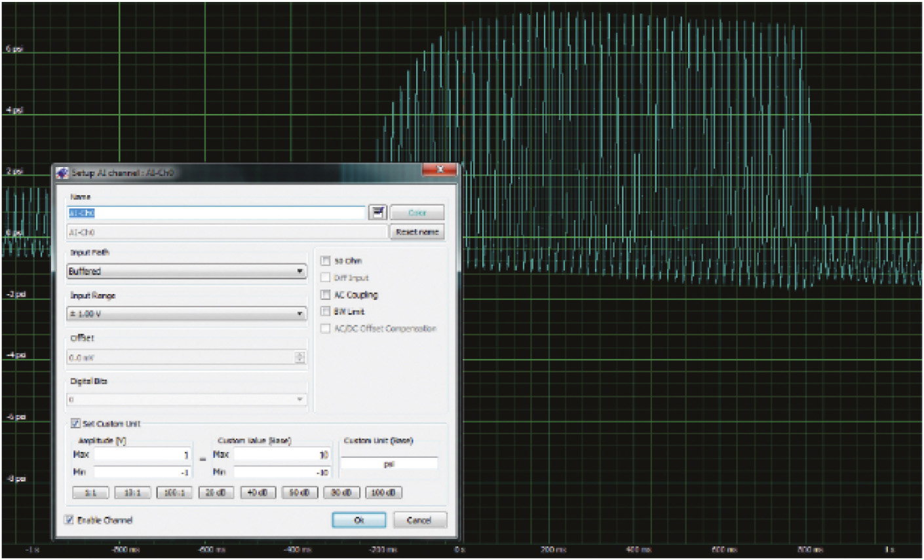924x560 pixels.
Task: Toggle the Diff Input checkbox
Action: pos(325,278)
